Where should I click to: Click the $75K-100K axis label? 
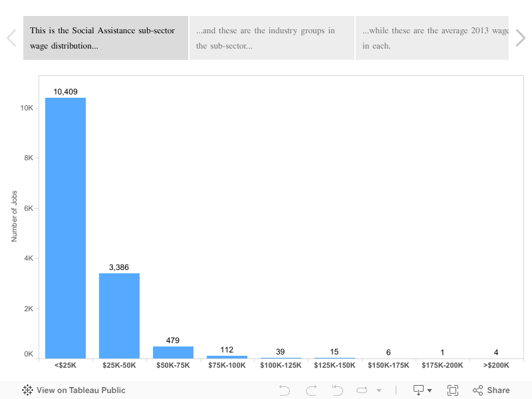tap(227, 365)
